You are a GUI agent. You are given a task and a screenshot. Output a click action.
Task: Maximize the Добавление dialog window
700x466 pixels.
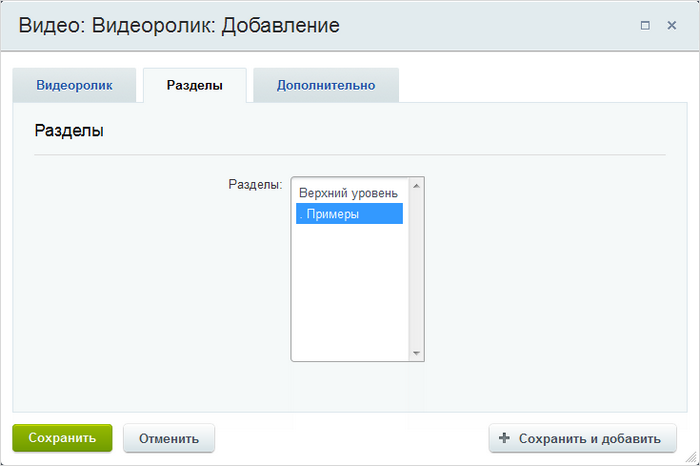coord(645,25)
